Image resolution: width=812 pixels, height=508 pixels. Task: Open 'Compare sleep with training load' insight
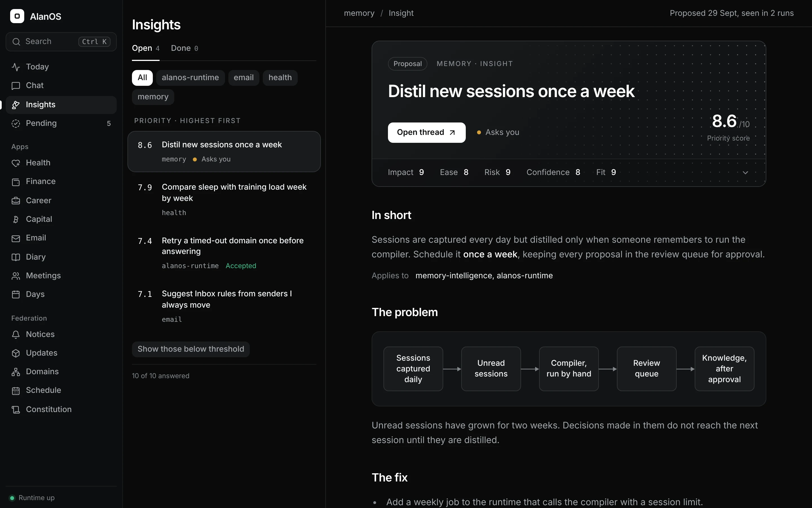224,200
